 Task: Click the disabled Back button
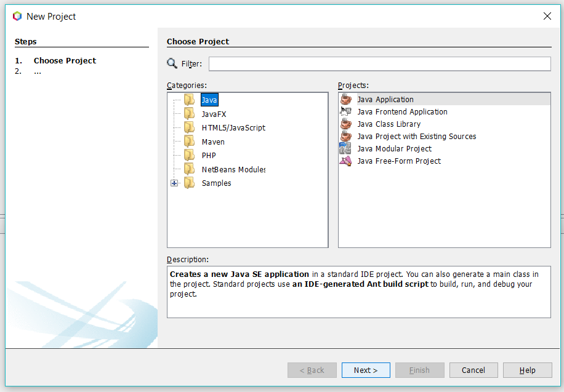(312, 370)
